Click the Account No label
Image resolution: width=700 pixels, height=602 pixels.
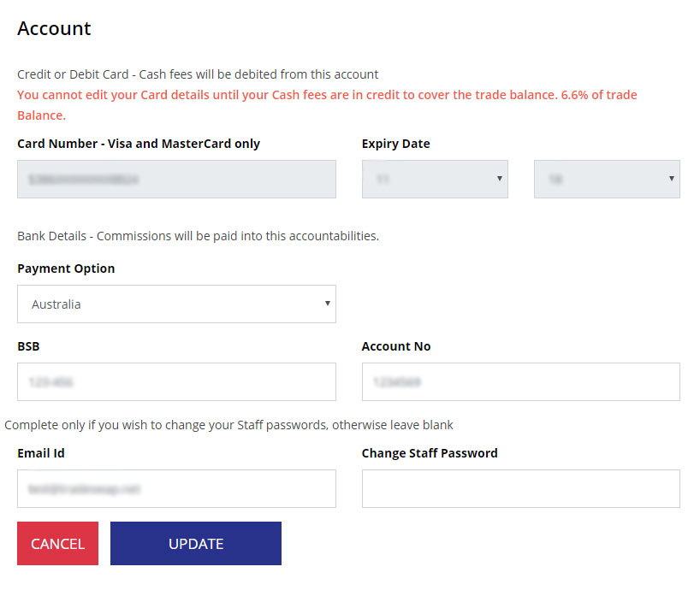pyautogui.click(x=396, y=346)
